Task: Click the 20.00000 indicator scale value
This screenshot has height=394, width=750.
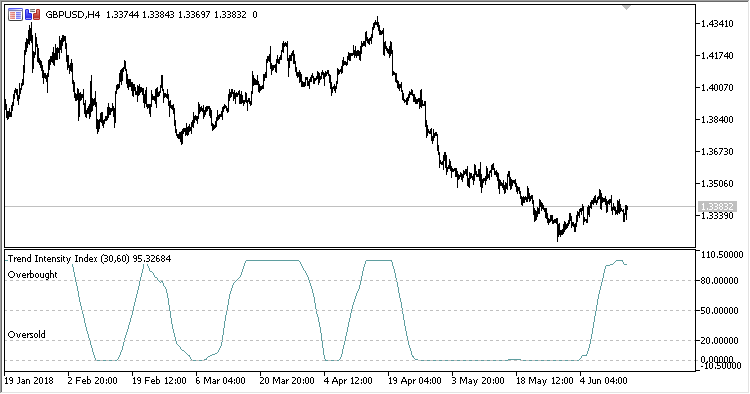Action: click(719, 340)
